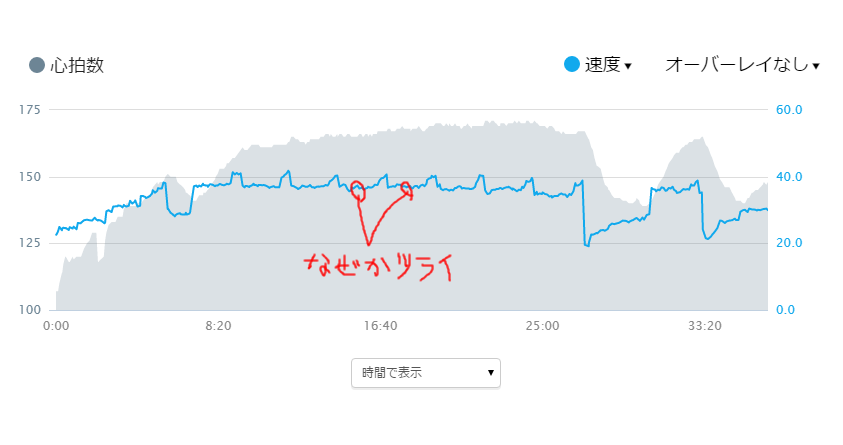This screenshot has width=843, height=445.
Task: Click the 16:40 time axis label
Action: tap(380, 326)
